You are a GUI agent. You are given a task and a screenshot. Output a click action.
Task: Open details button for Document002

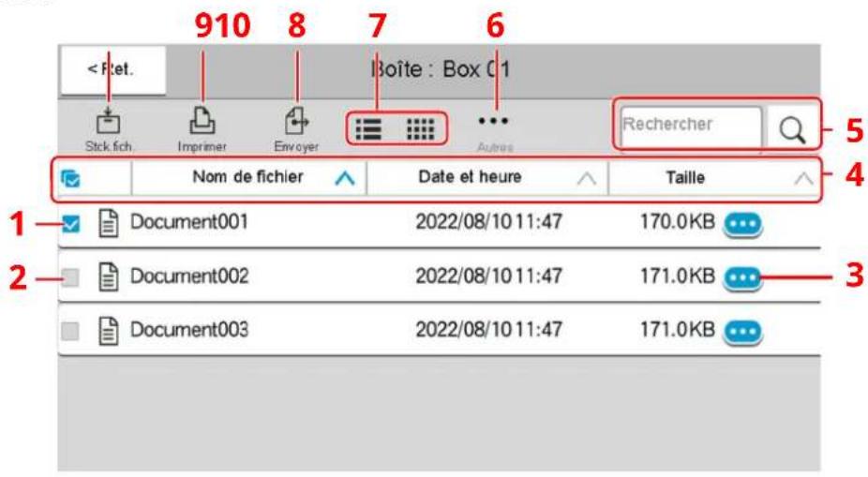pos(746,276)
